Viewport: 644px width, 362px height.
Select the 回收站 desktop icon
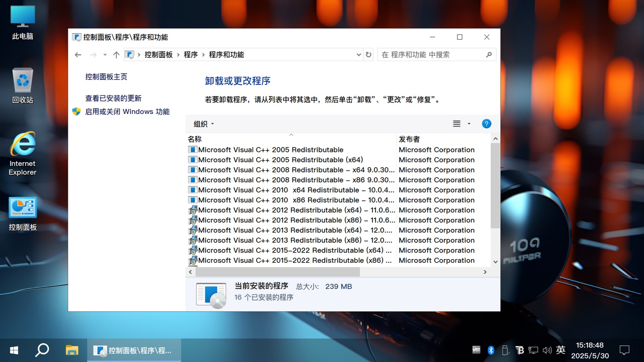(x=22, y=86)
